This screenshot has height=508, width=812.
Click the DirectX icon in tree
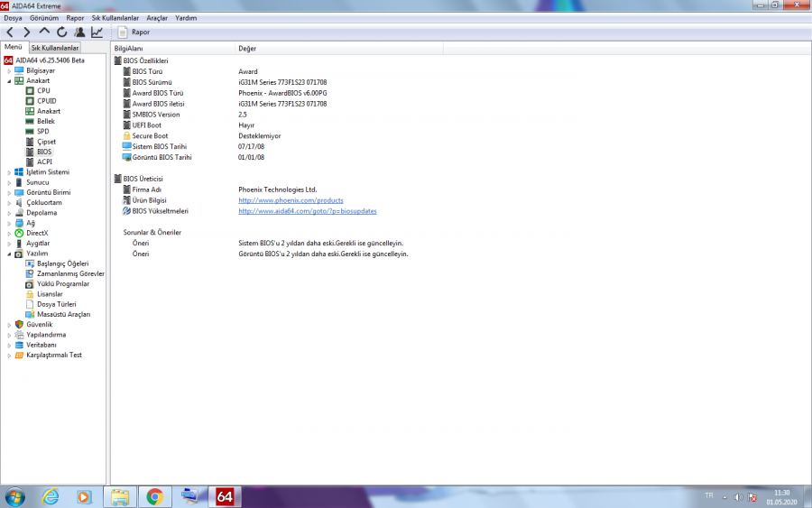[19, 233]
